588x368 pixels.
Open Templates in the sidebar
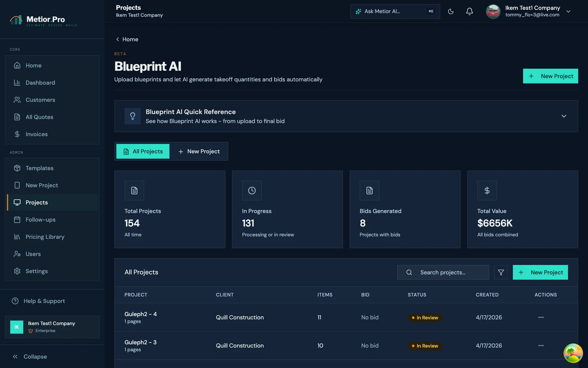(x=52, y=168)
